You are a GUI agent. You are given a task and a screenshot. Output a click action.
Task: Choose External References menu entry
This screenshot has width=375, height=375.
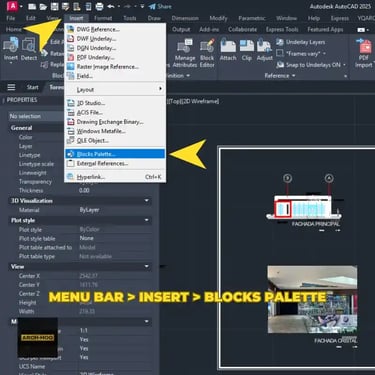(115, 163)
